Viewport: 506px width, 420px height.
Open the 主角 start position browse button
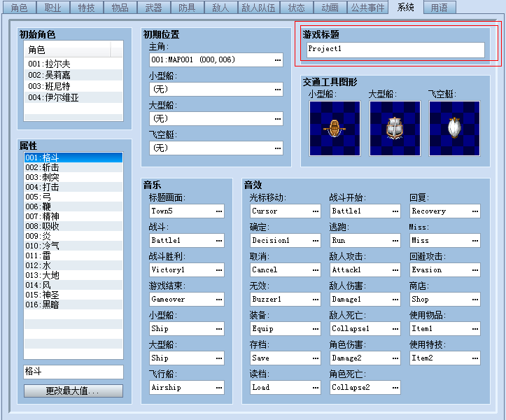point(278,60)
